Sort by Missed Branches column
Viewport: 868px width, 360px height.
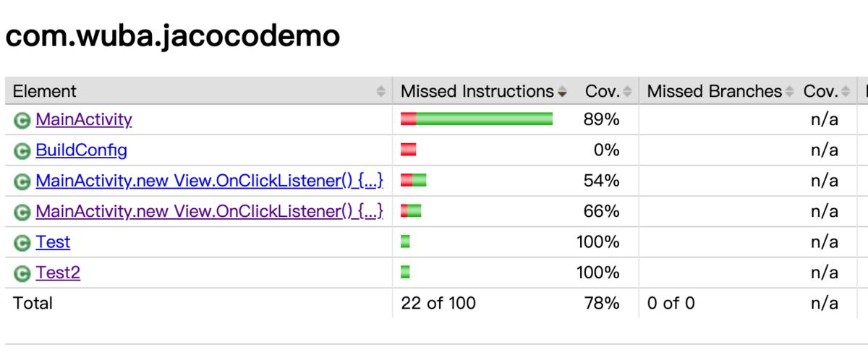715,91
